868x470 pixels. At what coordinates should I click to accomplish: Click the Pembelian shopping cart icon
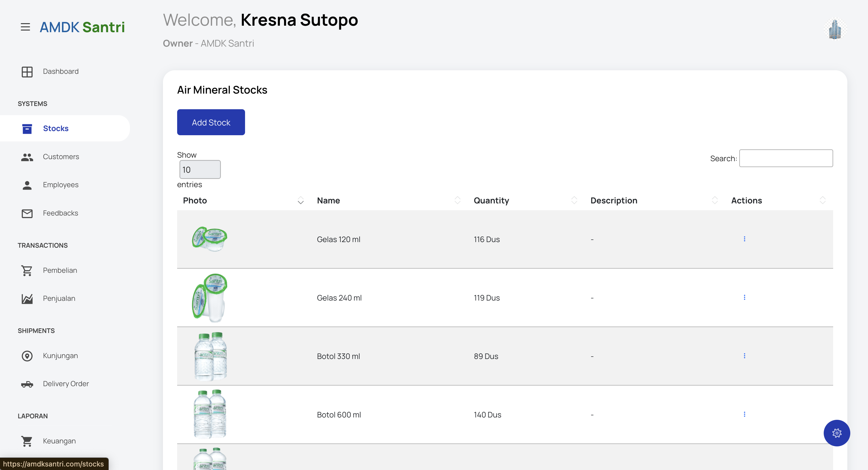(27, 270)
